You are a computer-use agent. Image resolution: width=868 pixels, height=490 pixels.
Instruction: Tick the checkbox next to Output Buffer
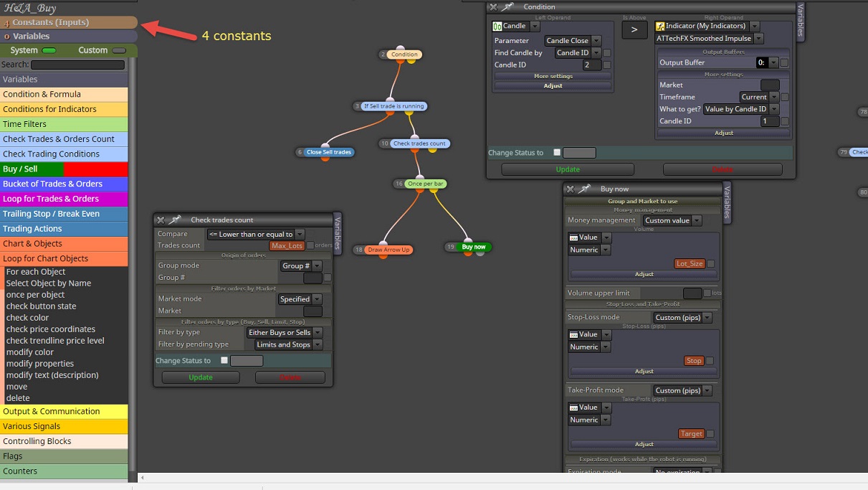tap(784, 62)
